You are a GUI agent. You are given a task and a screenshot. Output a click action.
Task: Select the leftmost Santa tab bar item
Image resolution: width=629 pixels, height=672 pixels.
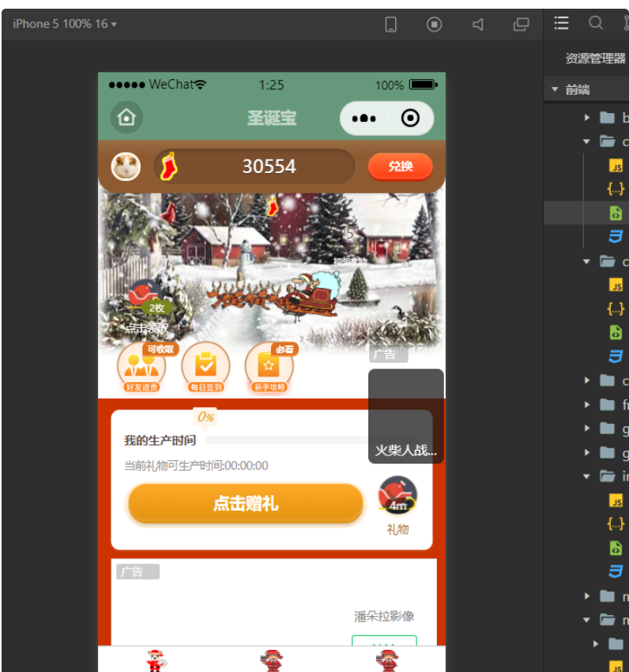pyautogui.click(x=156, y=660)
